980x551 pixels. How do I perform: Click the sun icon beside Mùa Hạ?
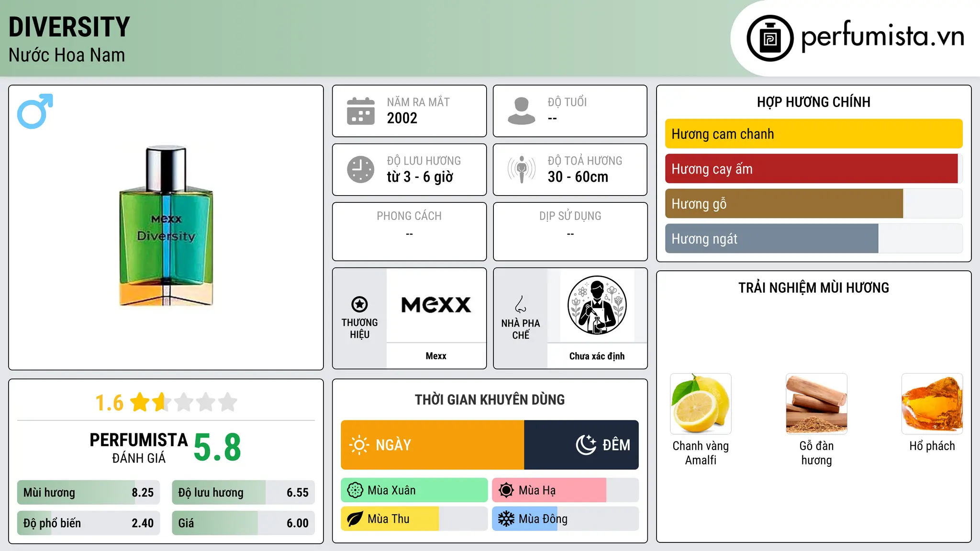(506, 490)
